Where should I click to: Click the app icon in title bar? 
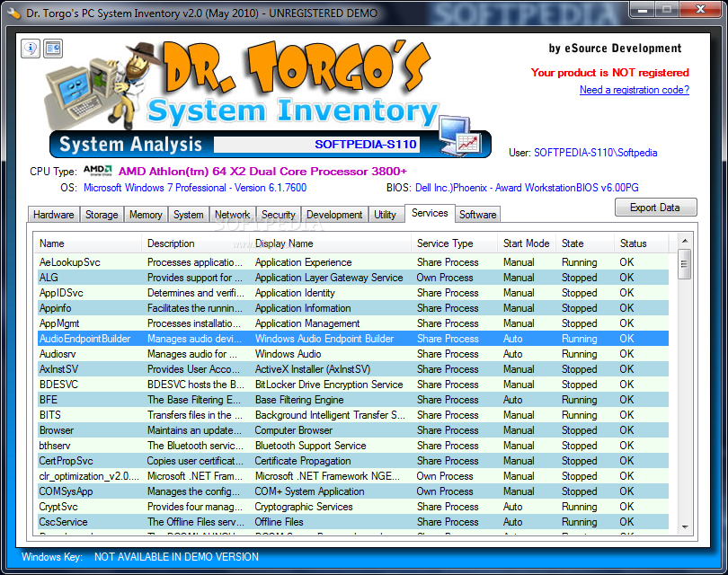pos(13,13)
